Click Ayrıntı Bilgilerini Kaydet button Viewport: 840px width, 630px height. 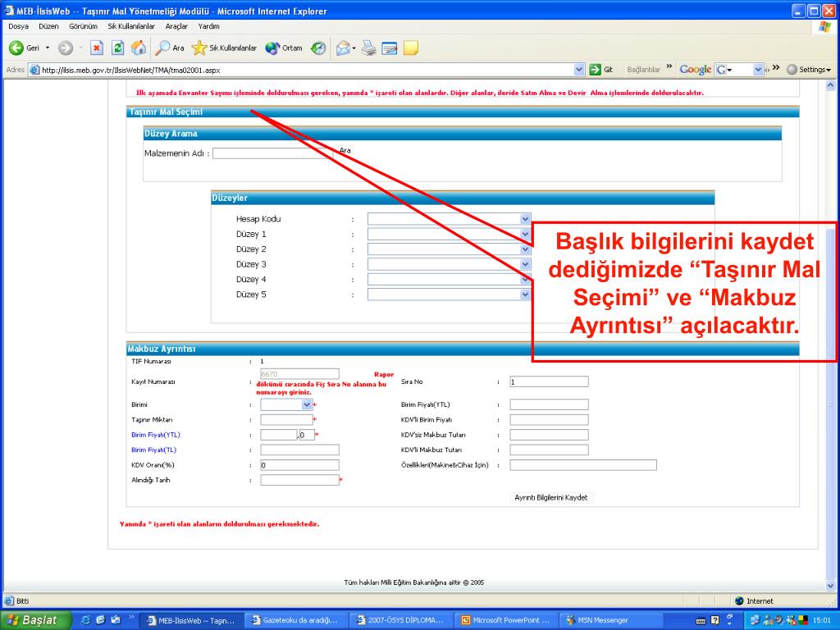[x=550, y=497]
